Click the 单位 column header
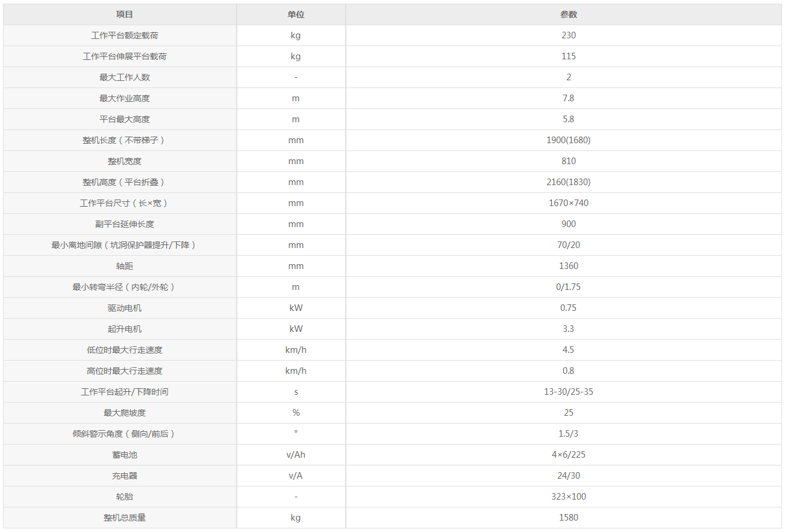785x532 pixels. coord(295,14)
